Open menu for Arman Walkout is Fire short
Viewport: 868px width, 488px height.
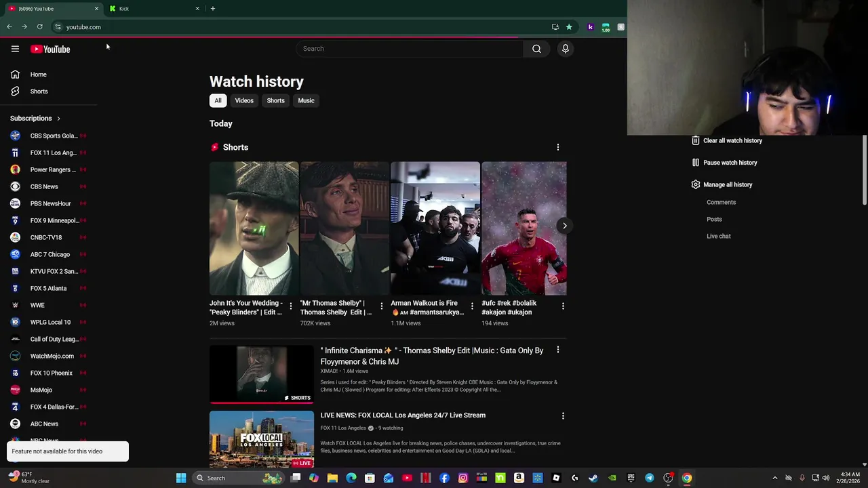(x=473, y=306)
